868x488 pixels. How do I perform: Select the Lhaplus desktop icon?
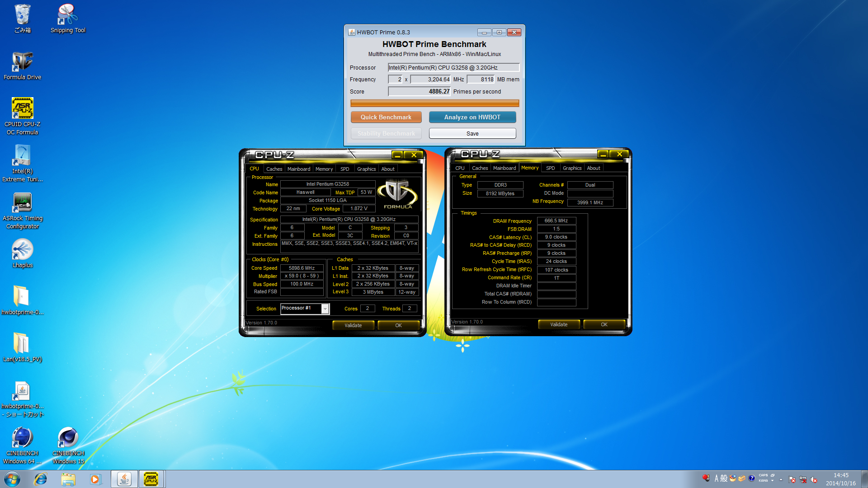[x=22, y=253]
